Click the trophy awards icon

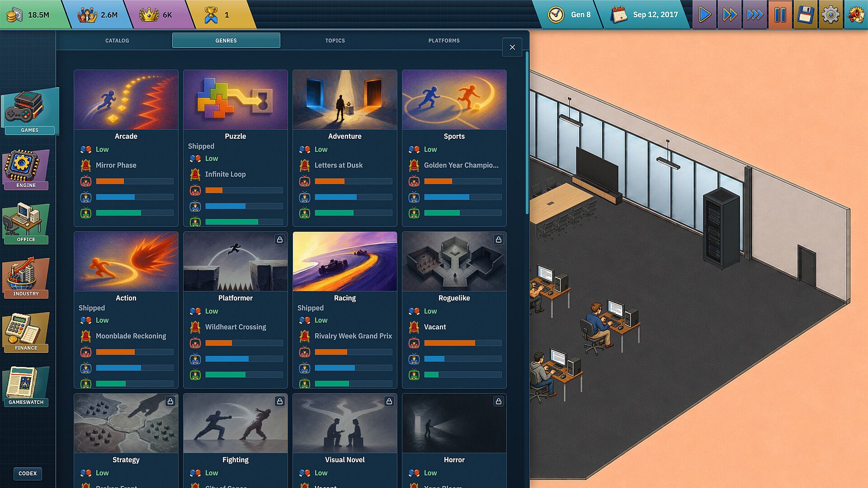[211, 15]
